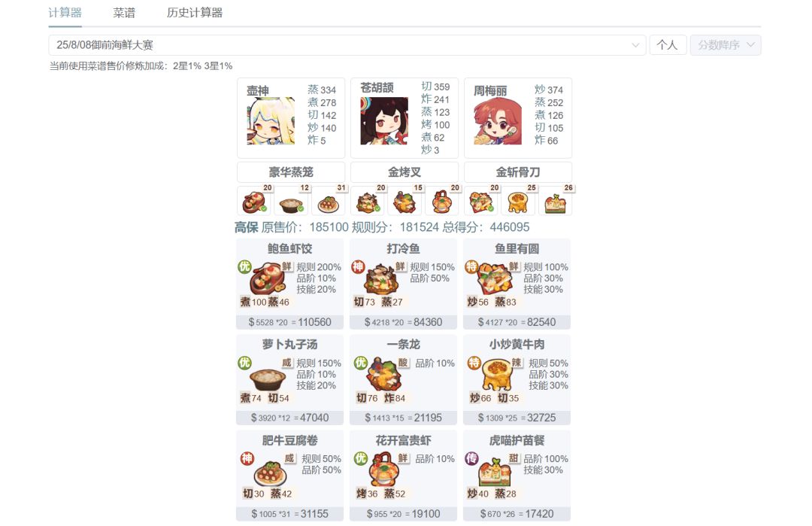Open the 分数降序 sort dropdown

coord(726,45)
